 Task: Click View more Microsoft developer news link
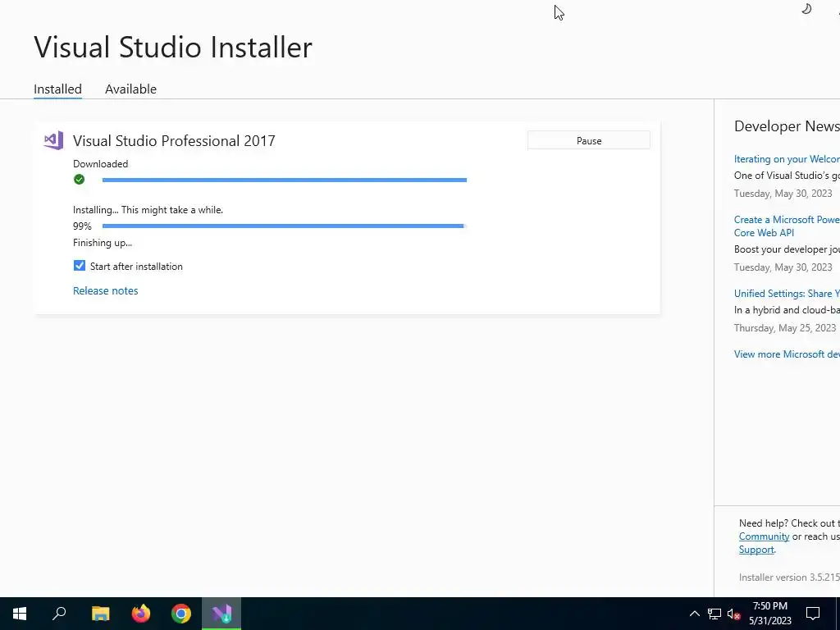coord(787,354)
